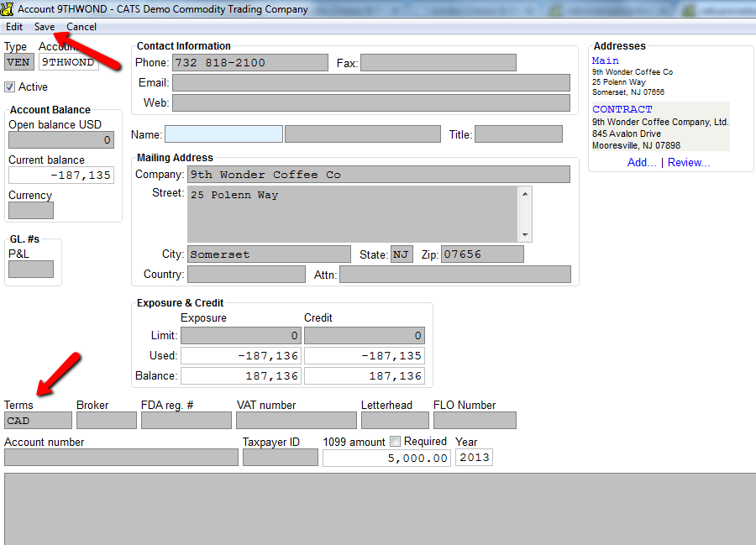The width and height of the screenshot is (756, 545).
Task: Select the Current balance value -187,135
Action: pos(61,176)
